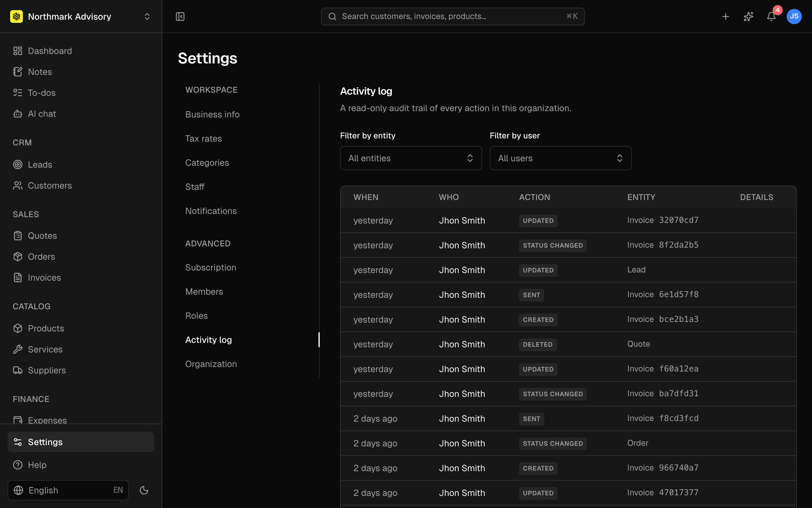Viewport: 812px width, 508px height.
Task: Open the JS user avatar menu
Action: click(x=794, y=17)
